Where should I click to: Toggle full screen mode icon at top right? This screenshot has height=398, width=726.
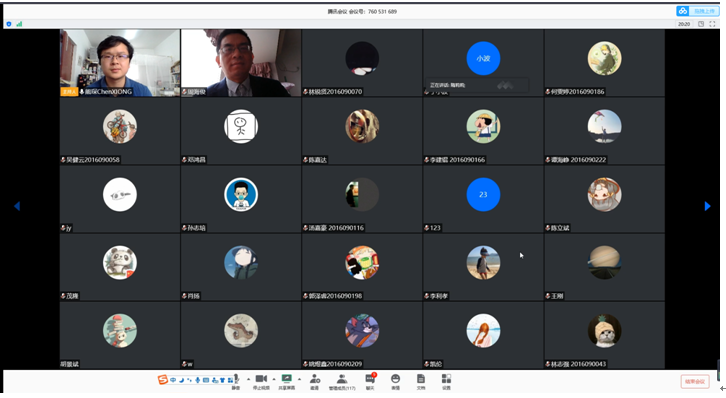tap(712, 24)
